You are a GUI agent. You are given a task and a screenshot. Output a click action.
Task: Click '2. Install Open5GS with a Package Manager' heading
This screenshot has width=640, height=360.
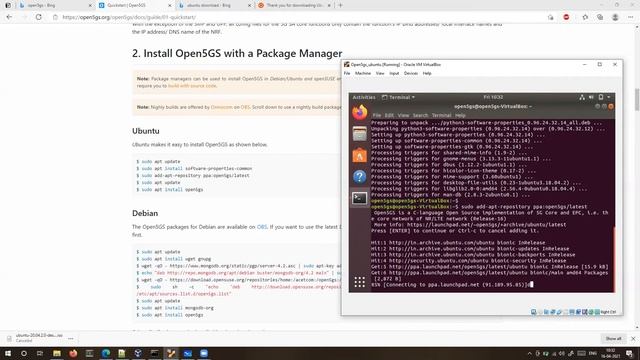coord(237,53)
